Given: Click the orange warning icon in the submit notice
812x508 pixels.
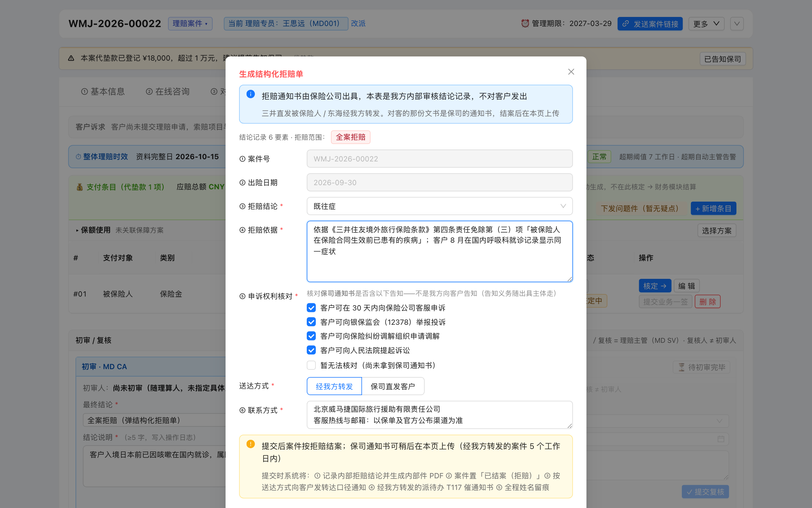Looking at the screenshot, I should coord(250,444).
